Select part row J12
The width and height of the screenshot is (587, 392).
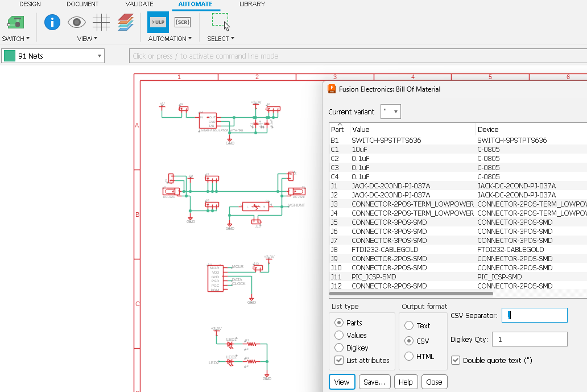tap(458, 286)
